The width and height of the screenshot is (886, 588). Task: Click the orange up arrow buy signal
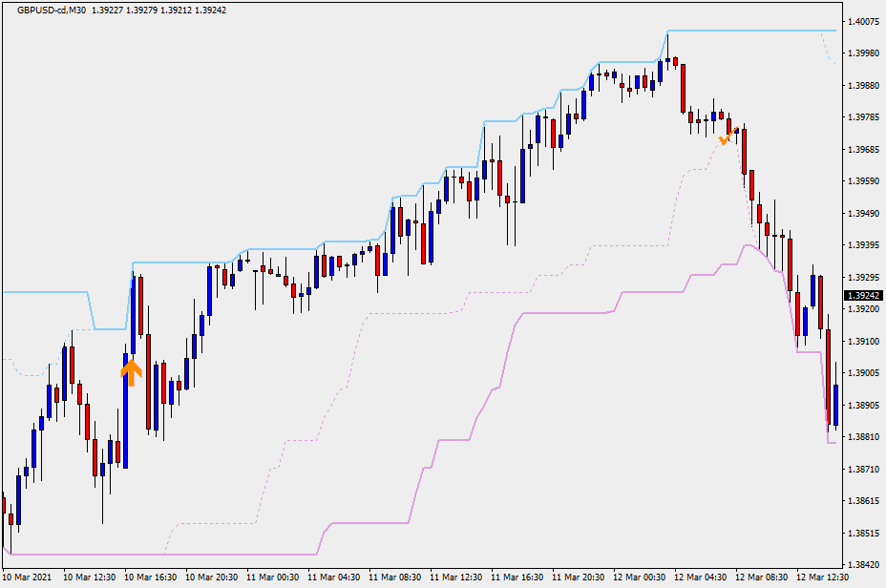[131, 370]
